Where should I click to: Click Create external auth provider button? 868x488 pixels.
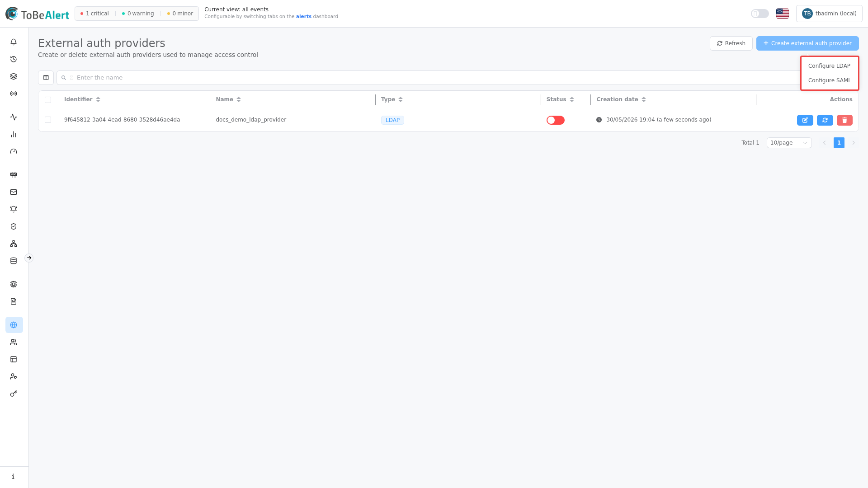pos(807,43)
